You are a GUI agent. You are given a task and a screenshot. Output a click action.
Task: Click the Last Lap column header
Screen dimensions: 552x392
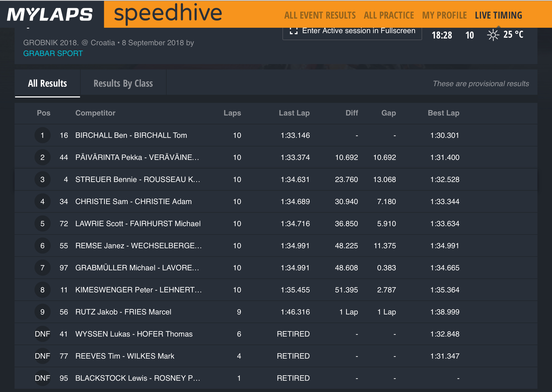point(294,113)
